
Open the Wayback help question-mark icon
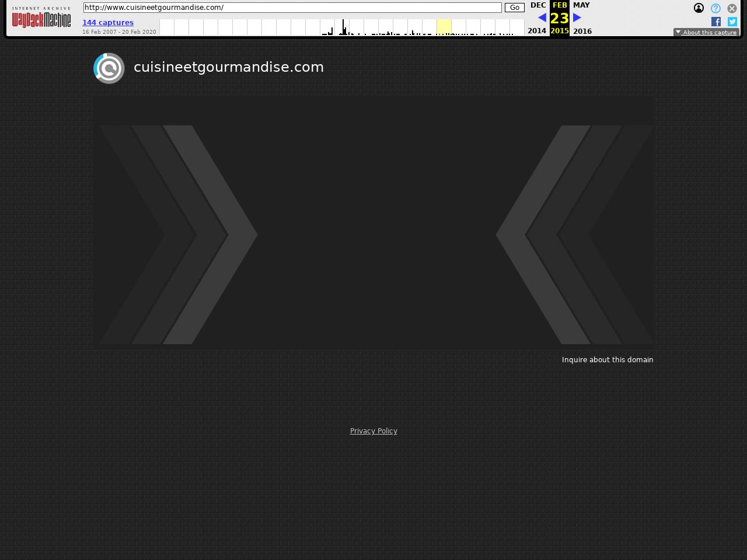715,8
